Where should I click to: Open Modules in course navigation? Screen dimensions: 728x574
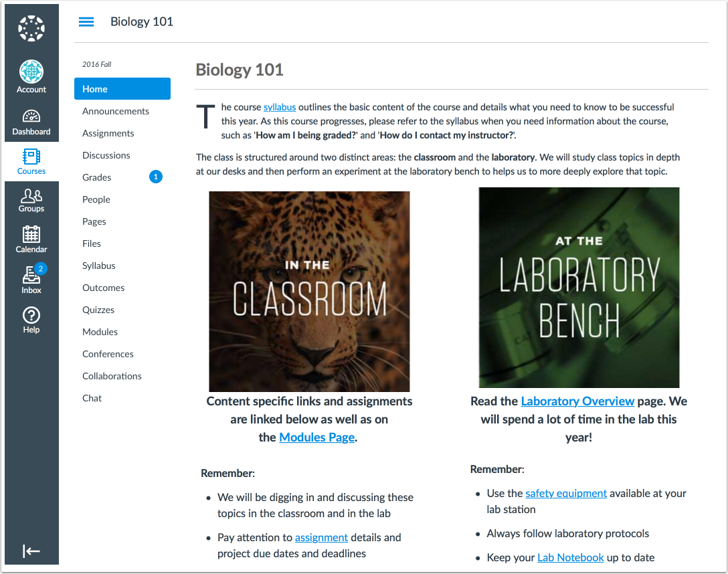pyautogui.click(x=100, y=332)
